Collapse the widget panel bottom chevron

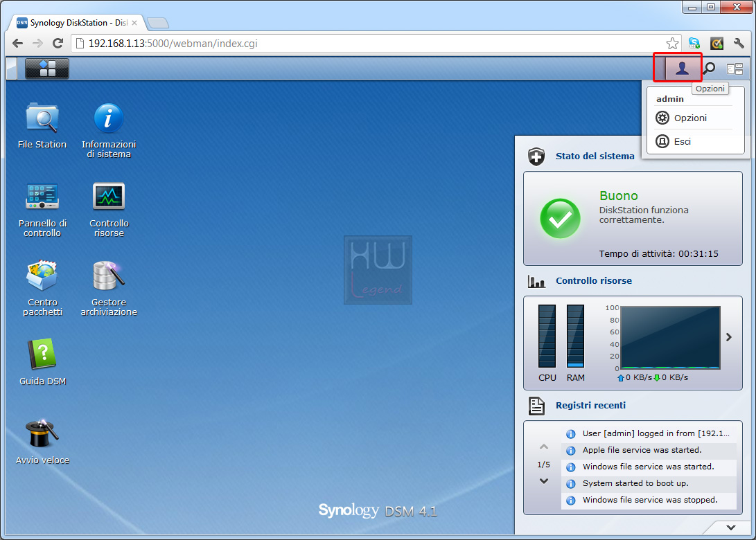(731, 528)
